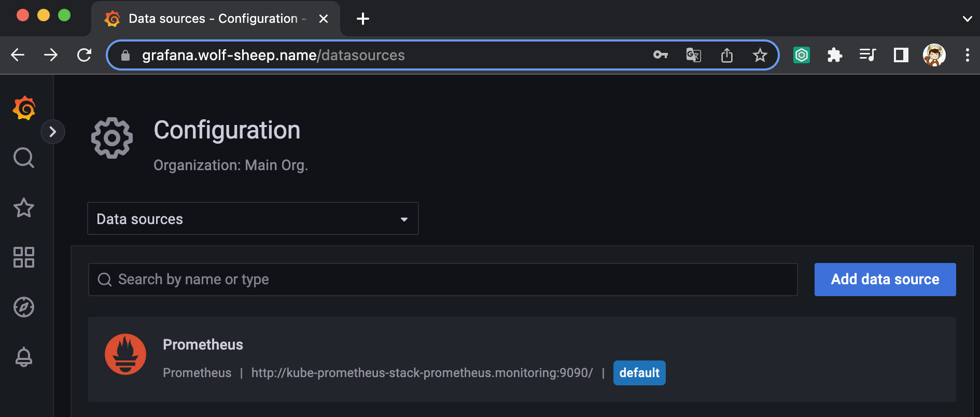Viewport: 980px width, 417px height.
Task: Open the Chrome profile avatar
Action: 934,55
